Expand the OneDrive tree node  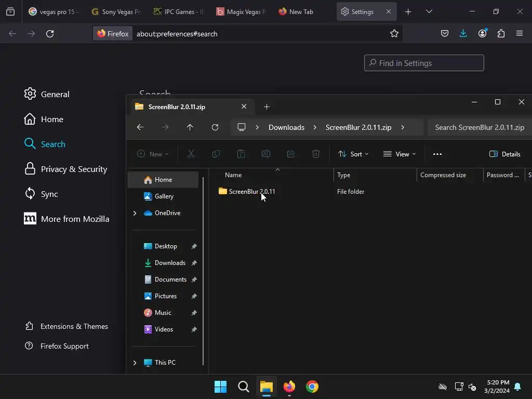tap(135, 213)
